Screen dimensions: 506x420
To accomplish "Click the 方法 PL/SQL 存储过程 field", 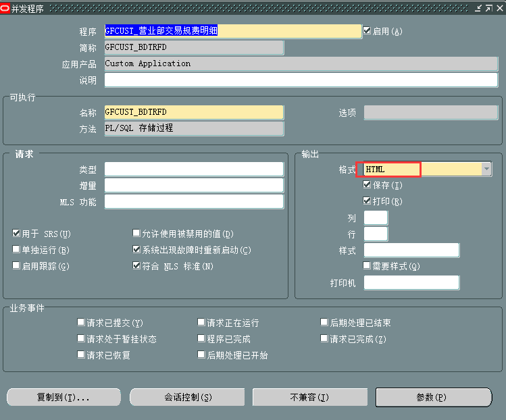I will (x=195, y=128).
